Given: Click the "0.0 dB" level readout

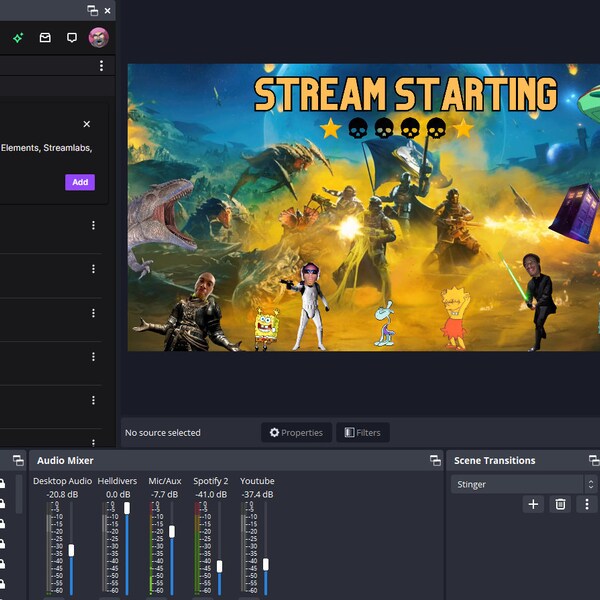Looking at the screenshot, I should 118,494.
